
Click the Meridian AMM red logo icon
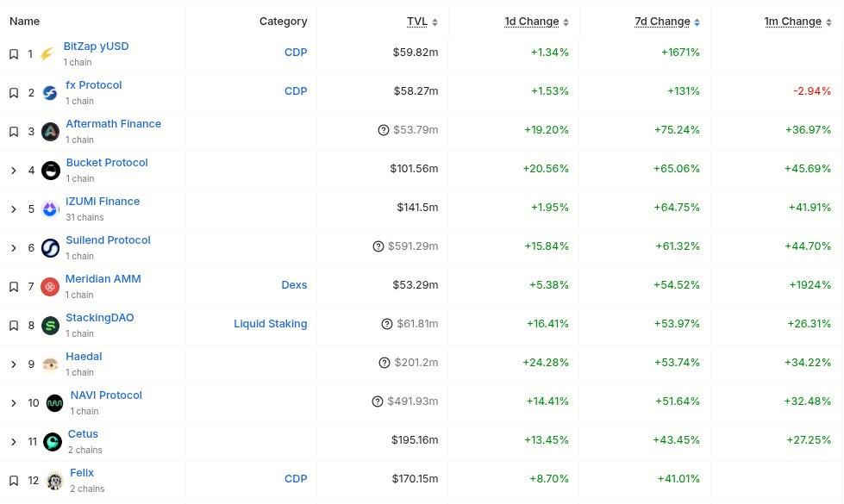point(51,287)
